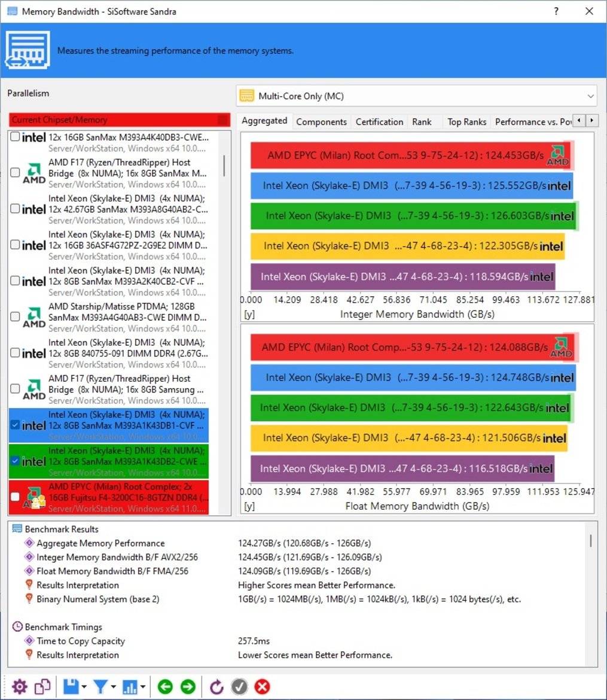Click yellow 122.305GB/s integer bar
The width and height of the screenshot is (607, 700).
pyautogui.click(x=407, y=246)
